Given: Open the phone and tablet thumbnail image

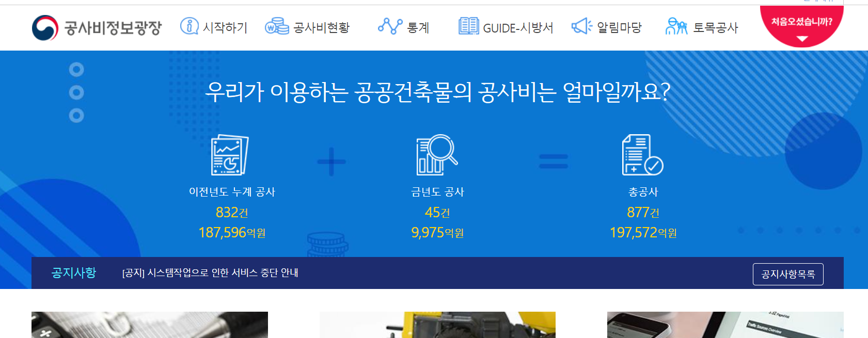Looking at the screenshot, I should click(x=725, y=325).
